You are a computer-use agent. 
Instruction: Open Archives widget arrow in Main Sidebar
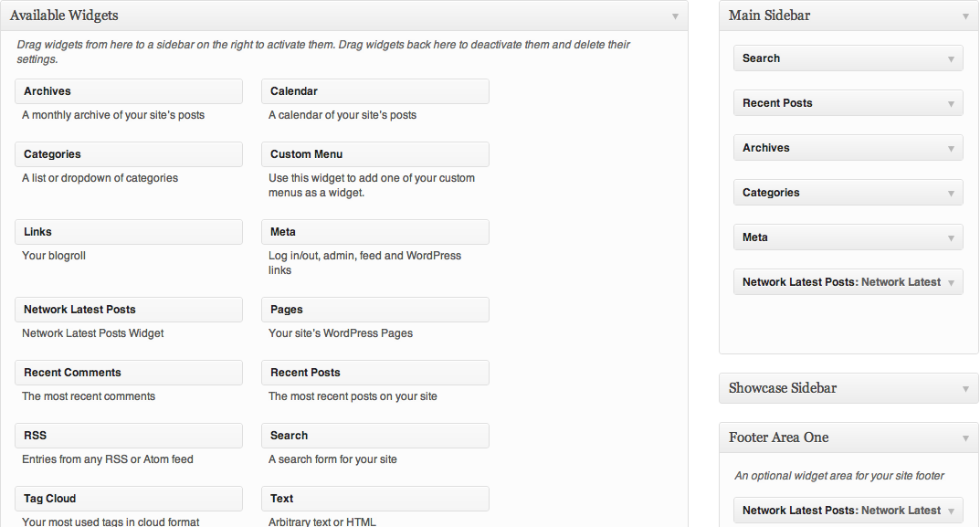click(951, 149)
